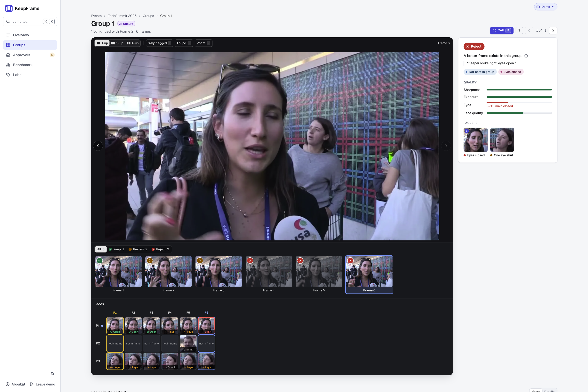Open TechSummit 2026 breadcrumb link
Viewport: 588px width, 392px height.
122,16
